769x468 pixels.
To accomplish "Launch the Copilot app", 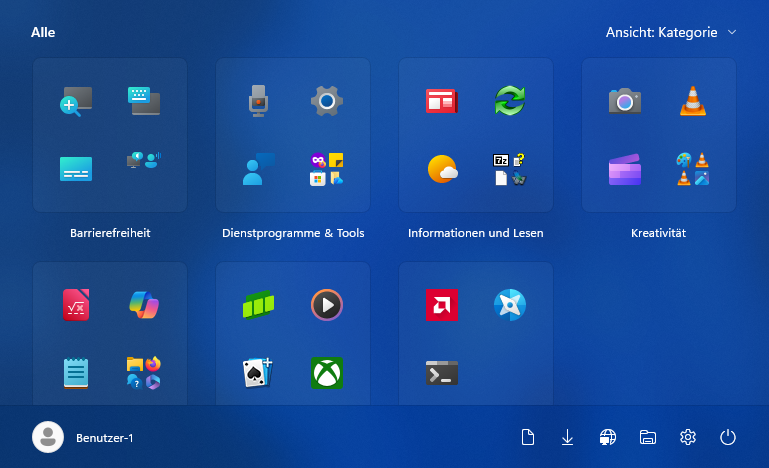I will [144, 305].
